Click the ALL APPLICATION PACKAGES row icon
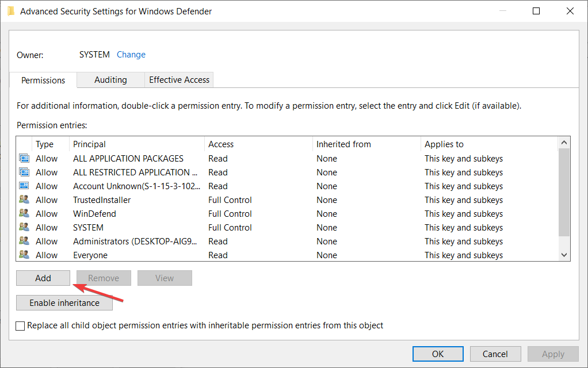 click(24, 159)
